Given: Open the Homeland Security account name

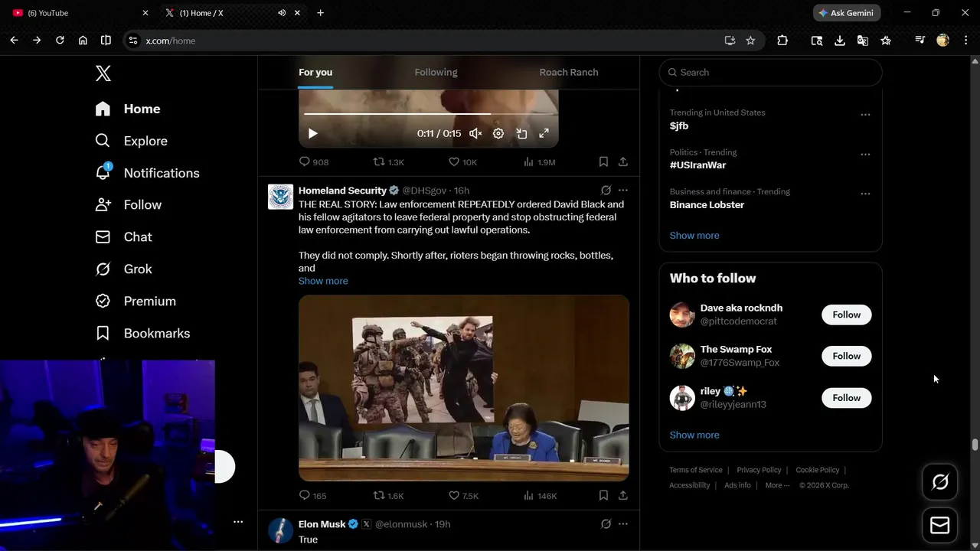Looking at the screenshot, I should tap(342, 191).
